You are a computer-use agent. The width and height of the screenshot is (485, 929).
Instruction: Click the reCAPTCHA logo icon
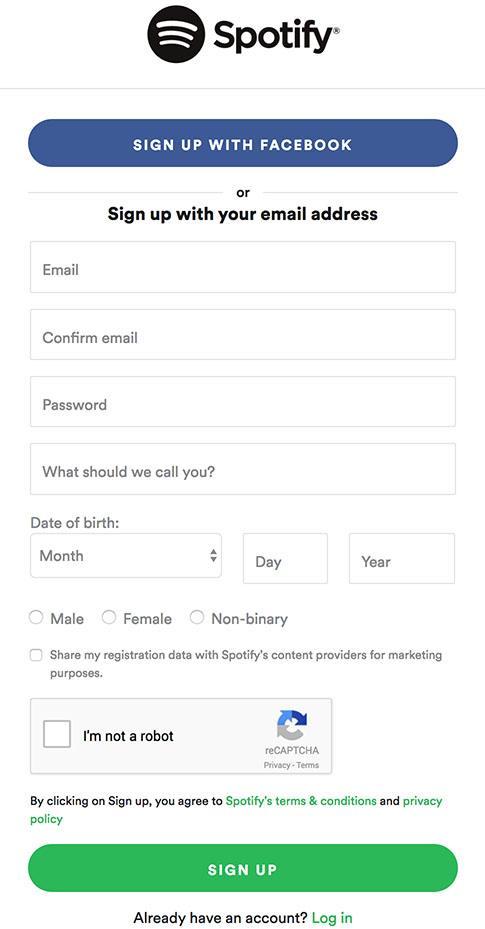coord(292,726)
